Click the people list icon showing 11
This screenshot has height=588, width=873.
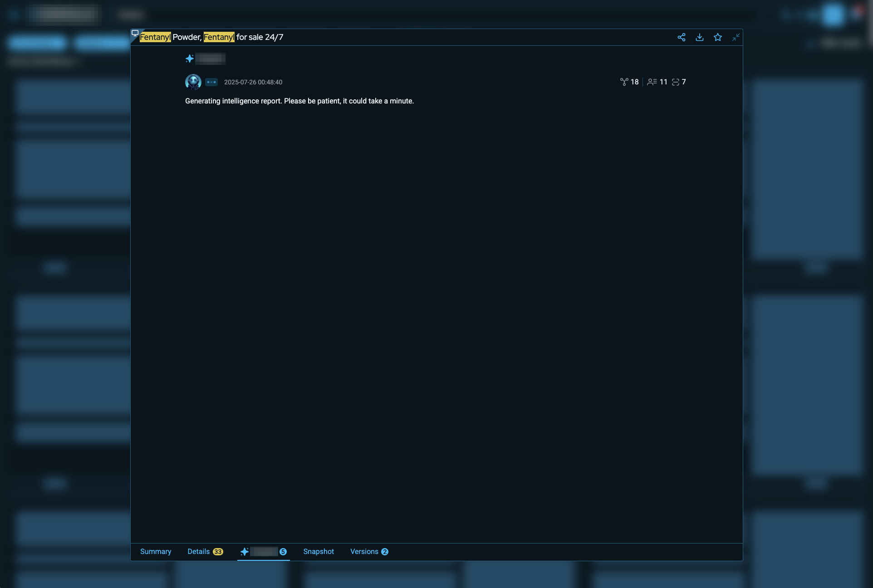pyautogui.click(x=652, y=82)
